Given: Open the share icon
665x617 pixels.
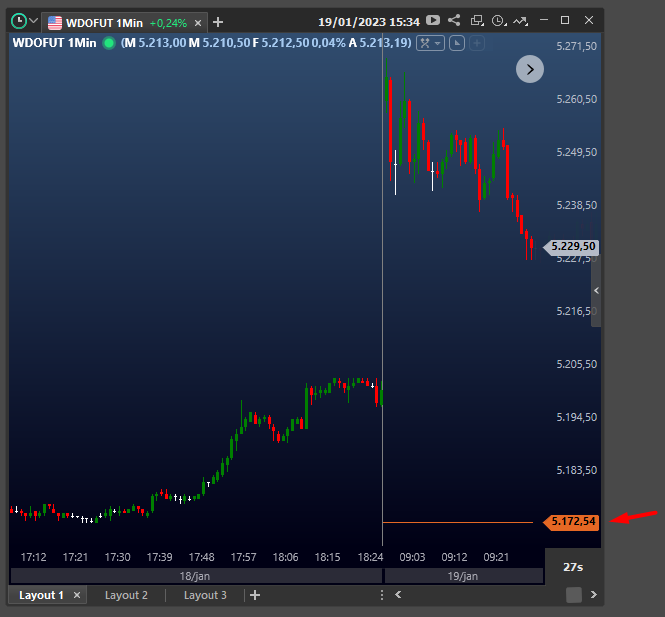Looking at the screenshot, I should click(454, 20).
